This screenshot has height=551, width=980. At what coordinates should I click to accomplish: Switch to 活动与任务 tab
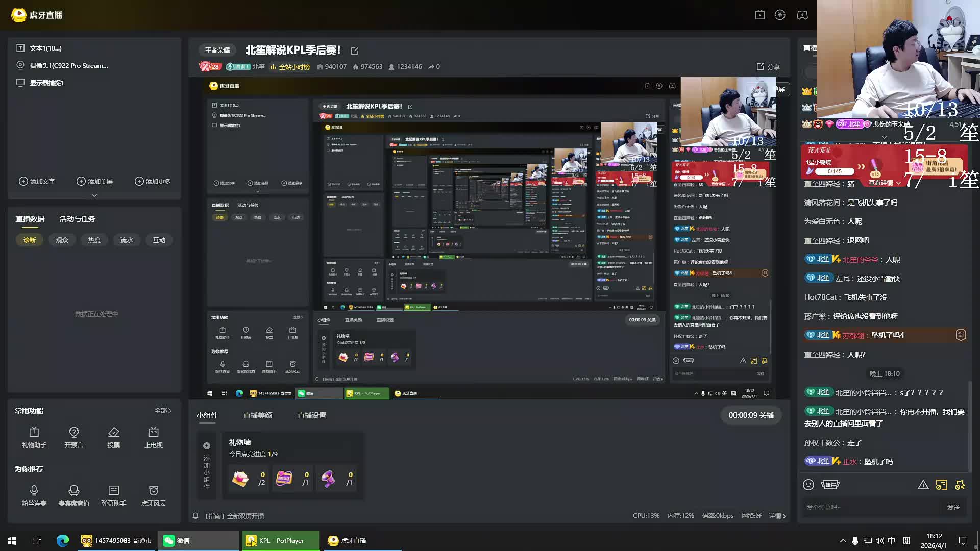77,219
